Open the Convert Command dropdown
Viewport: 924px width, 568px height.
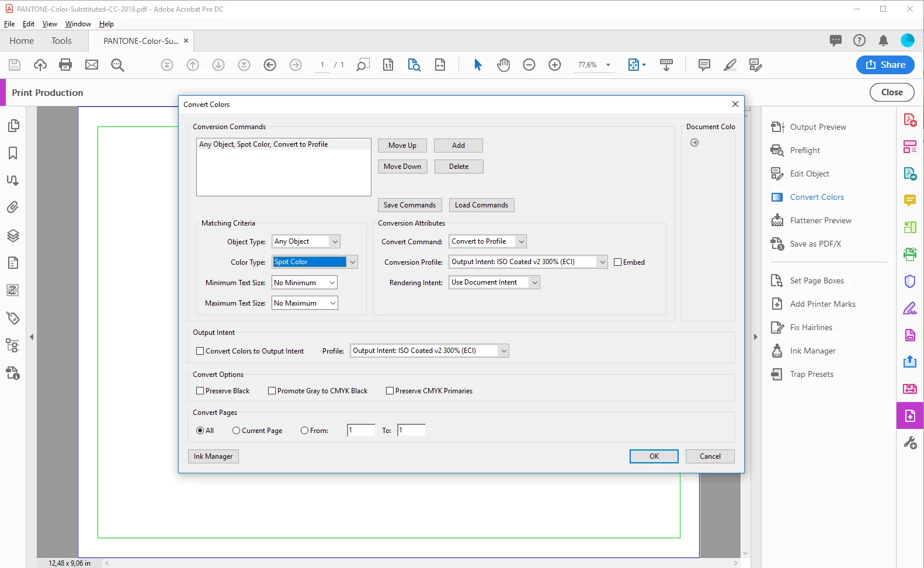pyautogui.click(x=488, y=241)
